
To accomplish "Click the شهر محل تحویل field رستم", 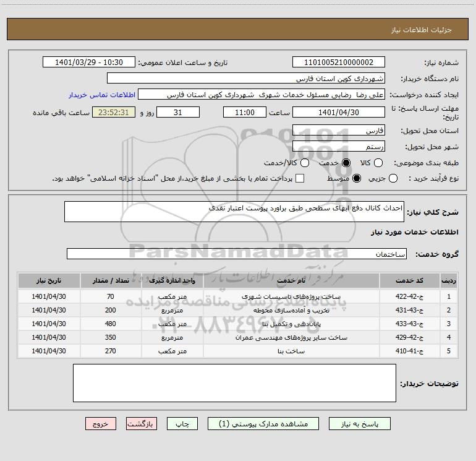I will 339,146.
